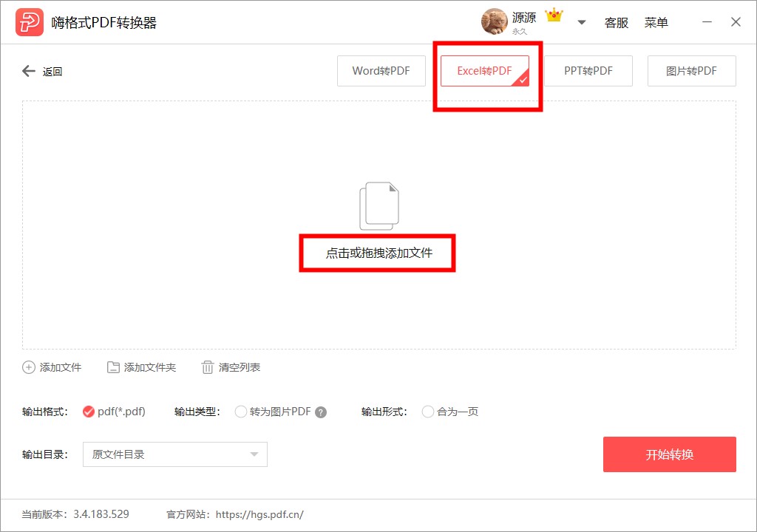Click the help question mark icon
Screen dimensions: 757x532
321,412
